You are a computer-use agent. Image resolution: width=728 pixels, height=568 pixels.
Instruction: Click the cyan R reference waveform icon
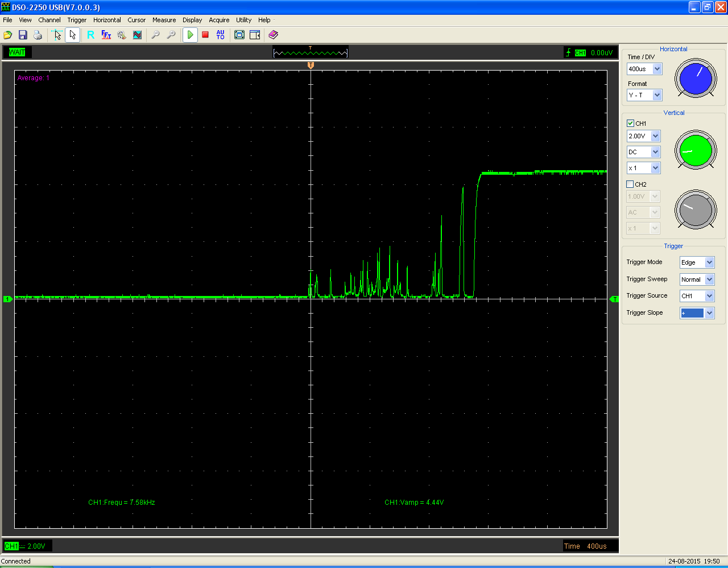click(x=90, y=35)
